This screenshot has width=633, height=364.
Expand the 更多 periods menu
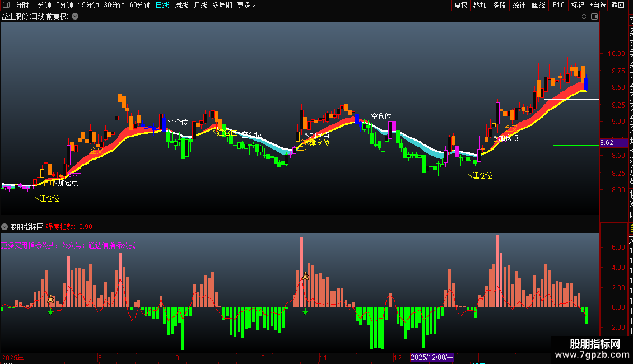tap(246, 5)
